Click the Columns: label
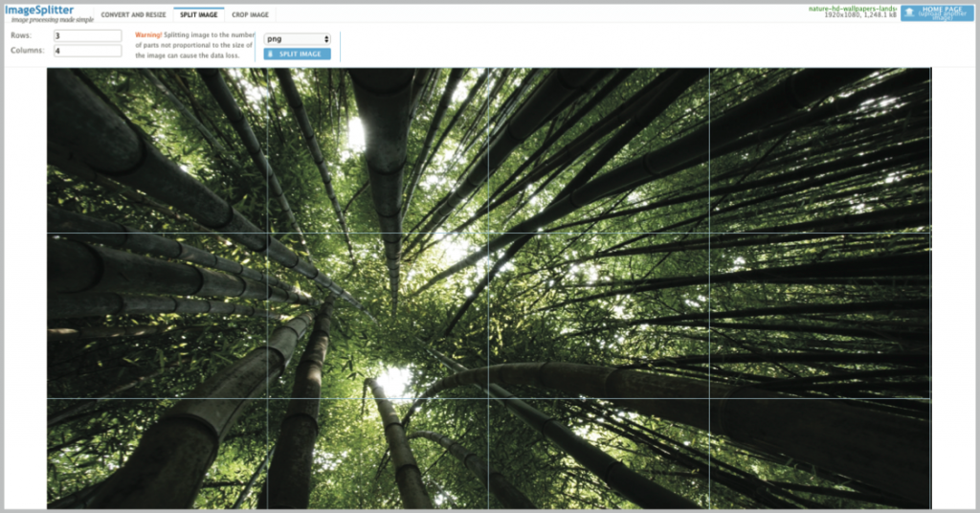This screenshot has width=980, height=513. [x=28, y=50]
